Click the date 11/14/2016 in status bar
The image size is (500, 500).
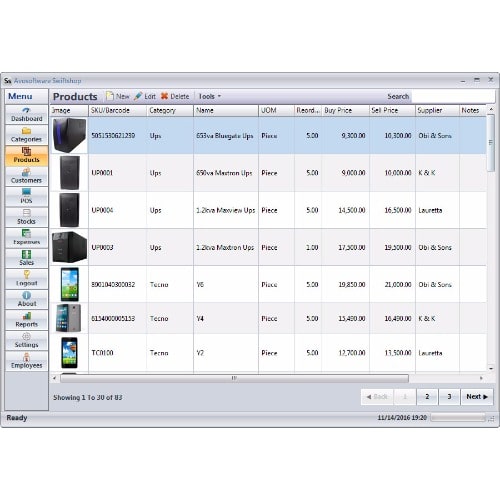tap(395, 418)
